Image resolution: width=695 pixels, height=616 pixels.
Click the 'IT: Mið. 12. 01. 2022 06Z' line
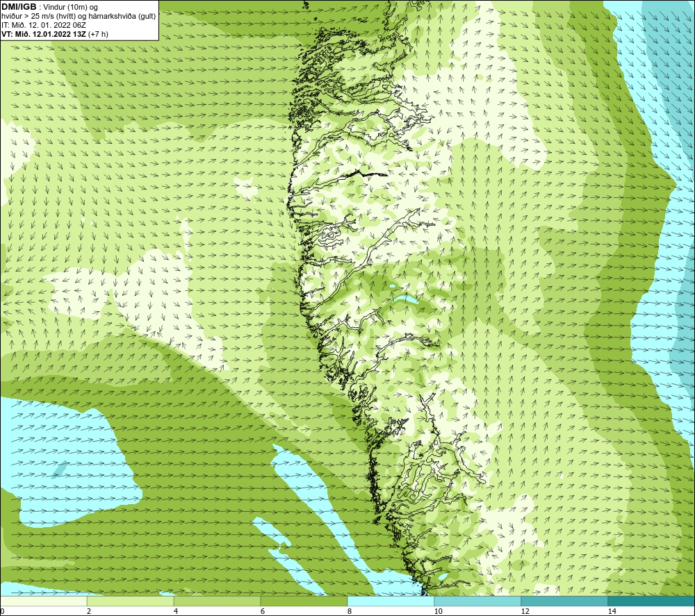(x=43, y=25)
